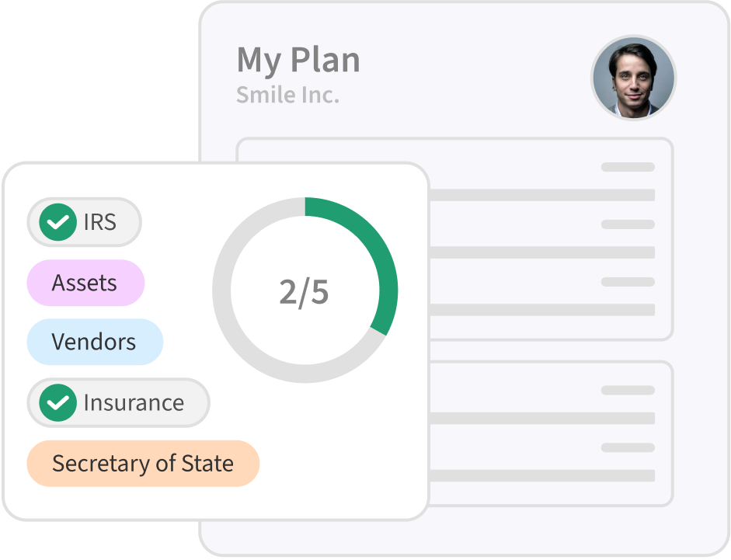
Task: Click the second short placeholder line in the bottom card
Action: [628, 447]
